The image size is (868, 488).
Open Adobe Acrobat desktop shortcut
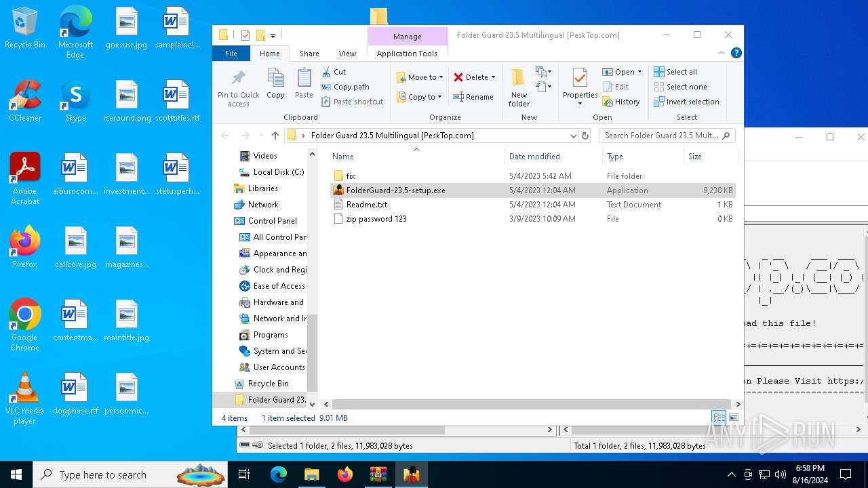(x=25, y=179)
